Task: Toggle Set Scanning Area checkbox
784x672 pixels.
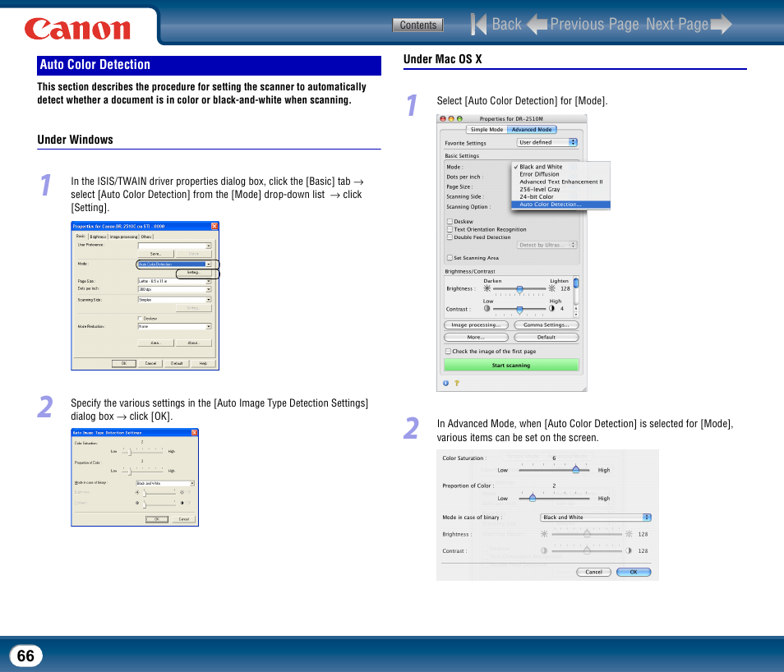Action: pyautogui.click(x=450, y=257)
